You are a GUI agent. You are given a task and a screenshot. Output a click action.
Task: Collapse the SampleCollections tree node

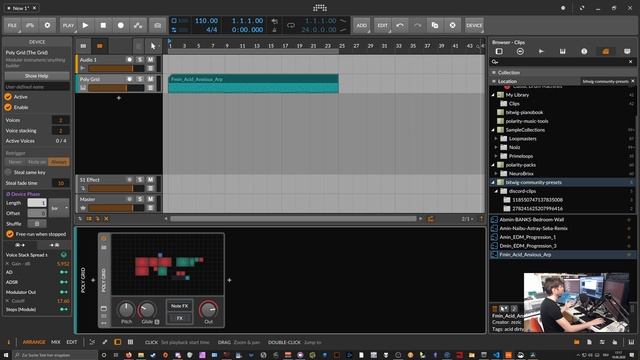493,130
